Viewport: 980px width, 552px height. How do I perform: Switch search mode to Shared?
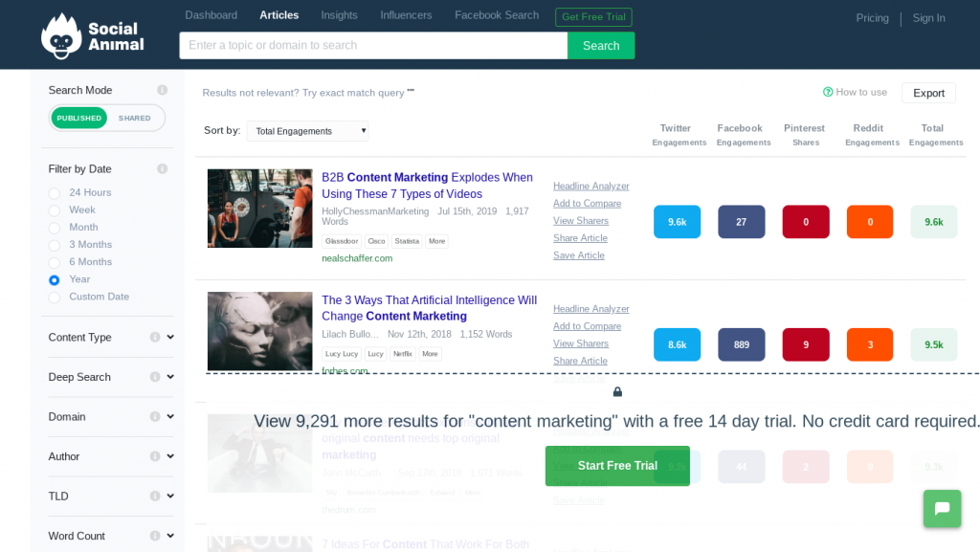(x=134, y=118)
